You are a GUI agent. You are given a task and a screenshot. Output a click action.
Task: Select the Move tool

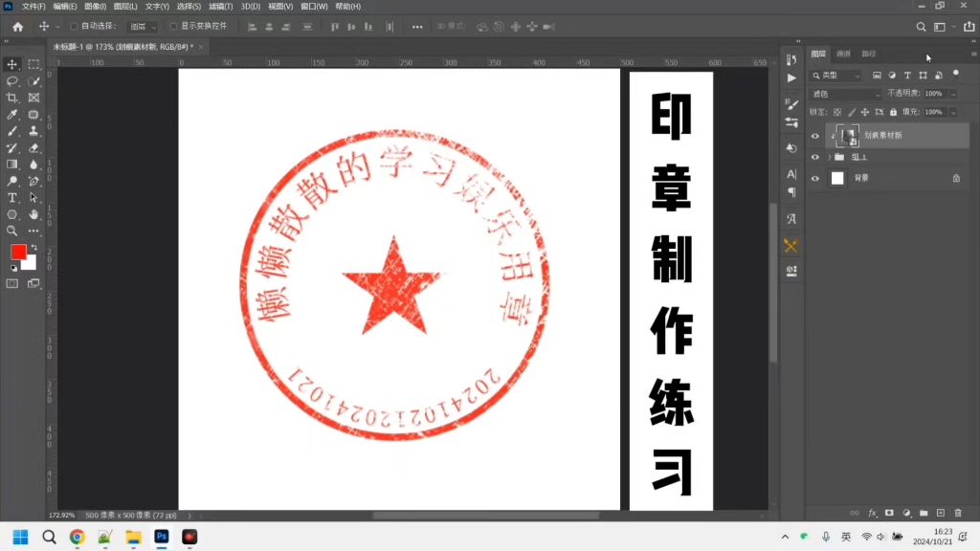click(x=11, y=64)
